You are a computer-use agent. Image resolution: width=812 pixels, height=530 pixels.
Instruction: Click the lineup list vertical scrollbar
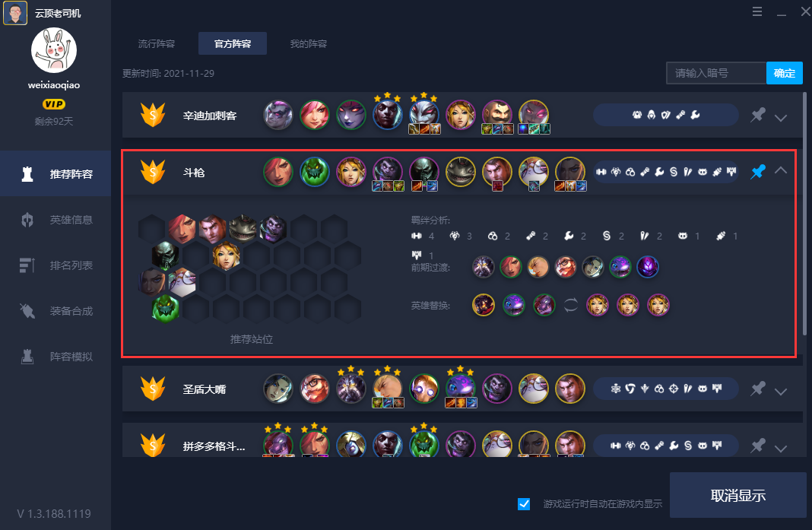(804, 214)
